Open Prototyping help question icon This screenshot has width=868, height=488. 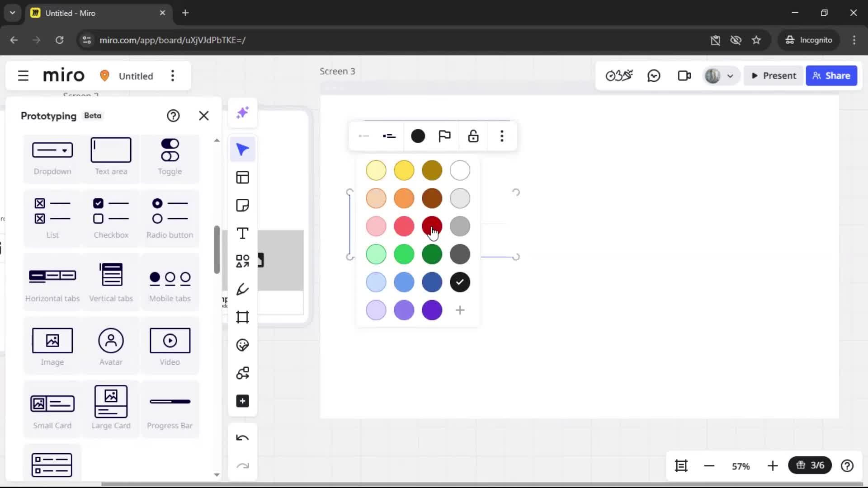tap(173, 116)
